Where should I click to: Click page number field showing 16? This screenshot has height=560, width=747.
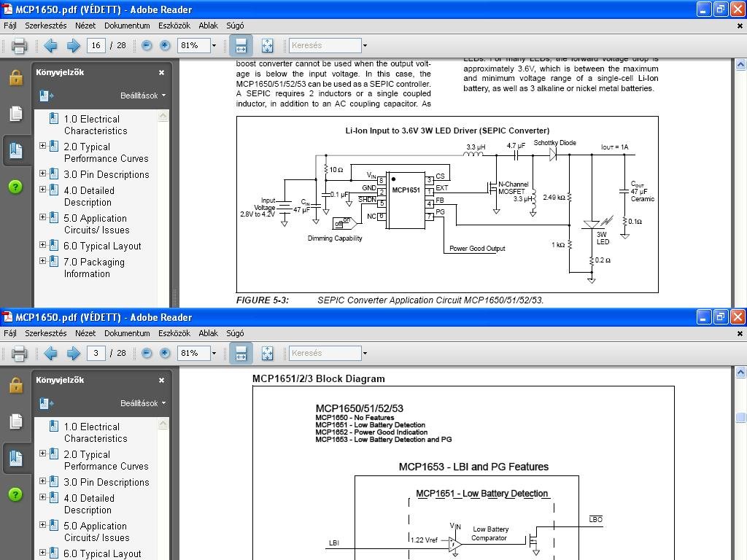coord(96,46)
